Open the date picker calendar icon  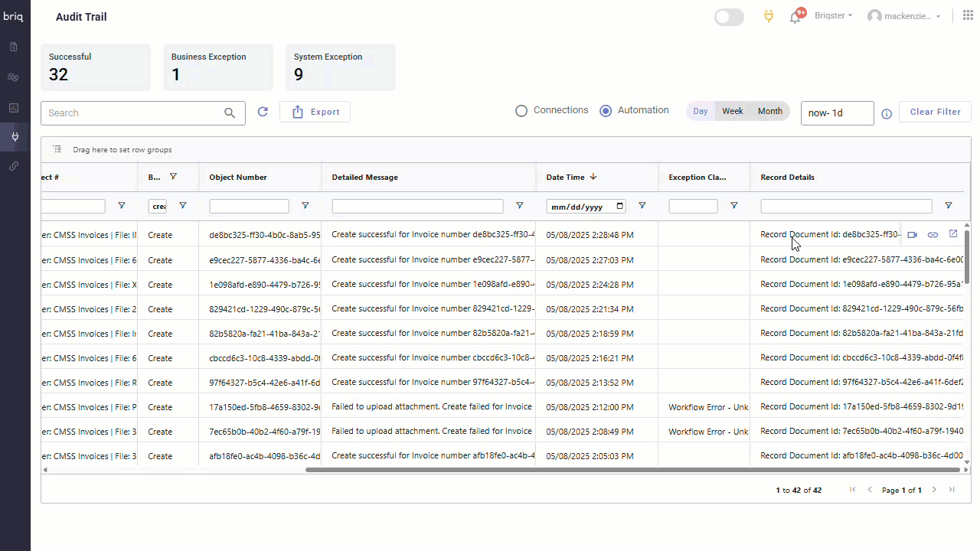click(619, 207)
